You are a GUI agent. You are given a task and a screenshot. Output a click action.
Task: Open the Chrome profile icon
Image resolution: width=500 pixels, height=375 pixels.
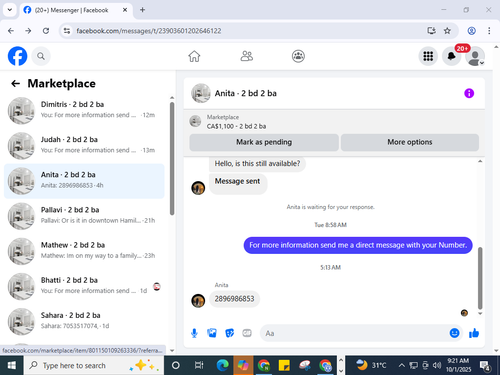471,31
